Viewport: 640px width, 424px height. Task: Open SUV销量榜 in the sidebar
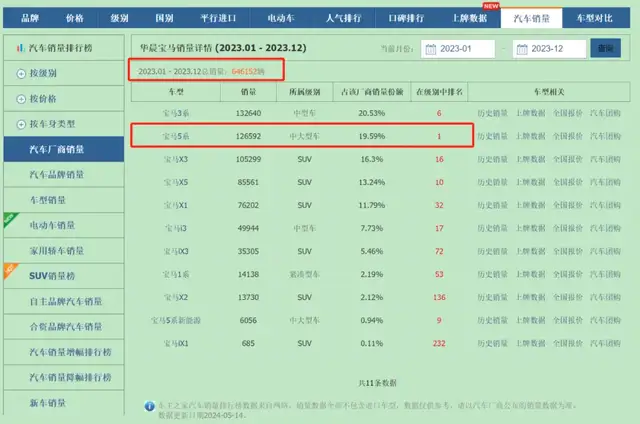pos(52,276)
